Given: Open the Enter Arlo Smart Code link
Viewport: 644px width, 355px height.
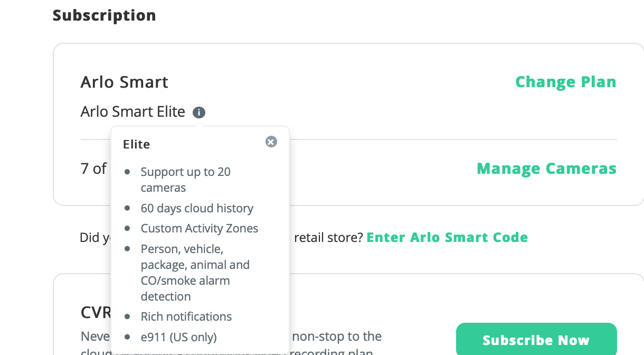Looking at the screenshot, I should pos(447,237).
